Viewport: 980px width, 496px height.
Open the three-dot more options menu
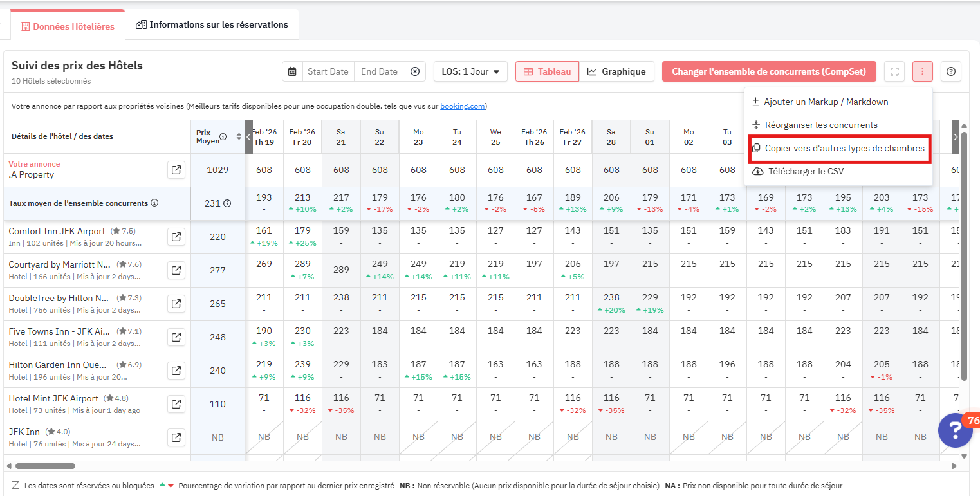pos(922,71)
